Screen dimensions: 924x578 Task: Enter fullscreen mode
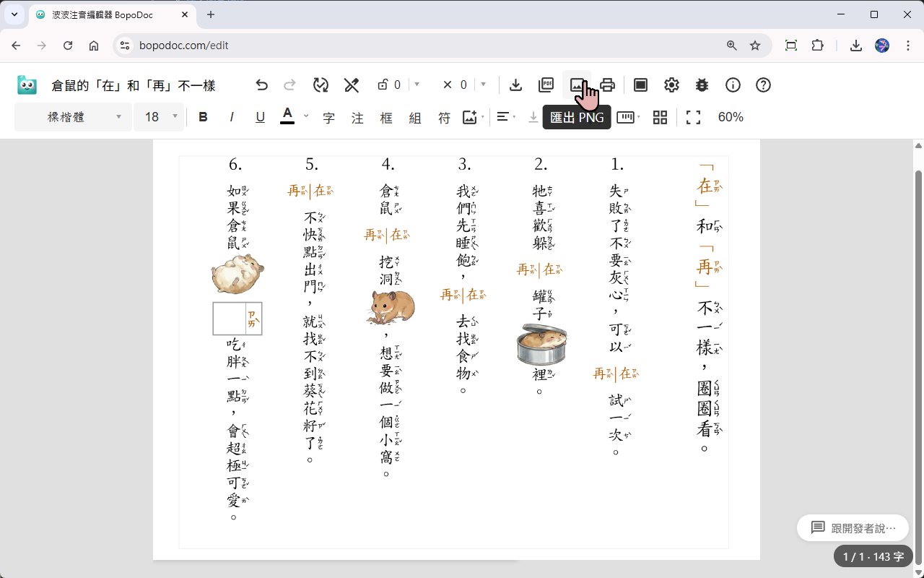(692, 116)
